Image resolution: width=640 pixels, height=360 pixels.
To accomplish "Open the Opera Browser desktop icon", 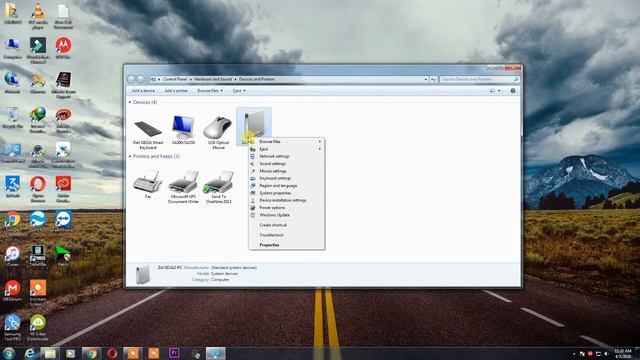I will coord(38,189).
